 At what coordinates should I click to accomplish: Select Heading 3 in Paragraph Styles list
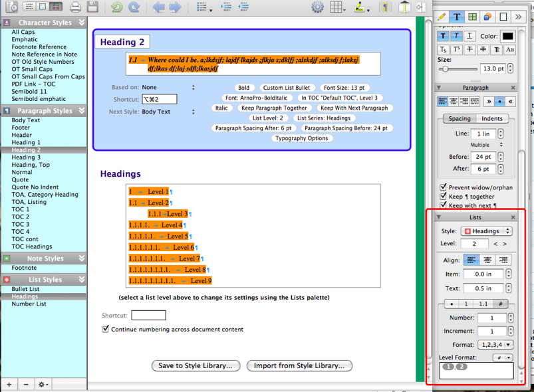click(x=26, y=157)
